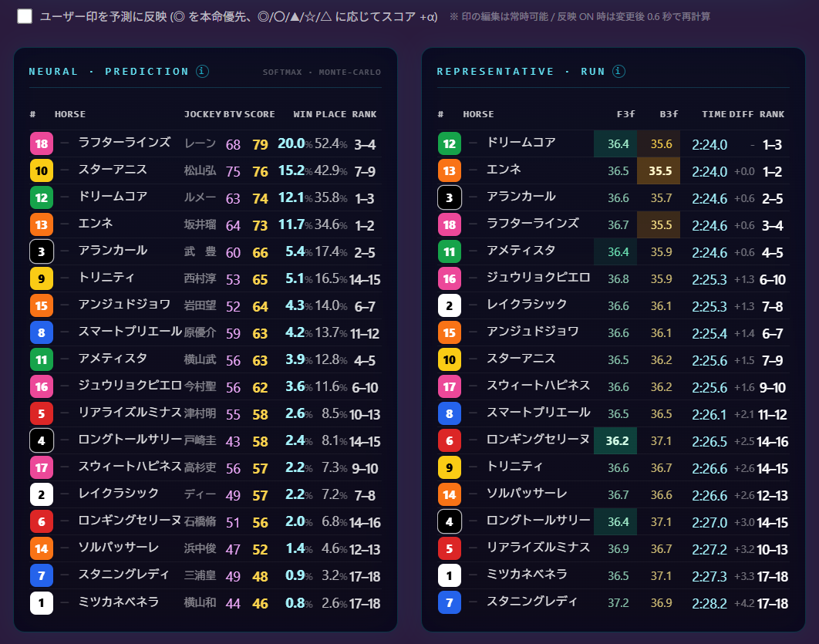Click horse number 13 badge in Neural Prediction
Viewport: 819px width, 644px height.
click(x=42, y=224)
